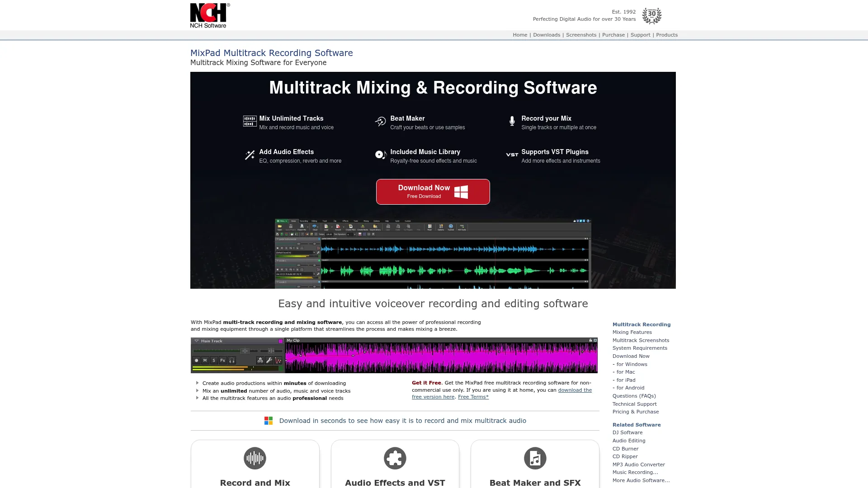
Task: Open Questions (FAQs) in the sidebar
Action: pyautogui.click(x=634, y=396)
